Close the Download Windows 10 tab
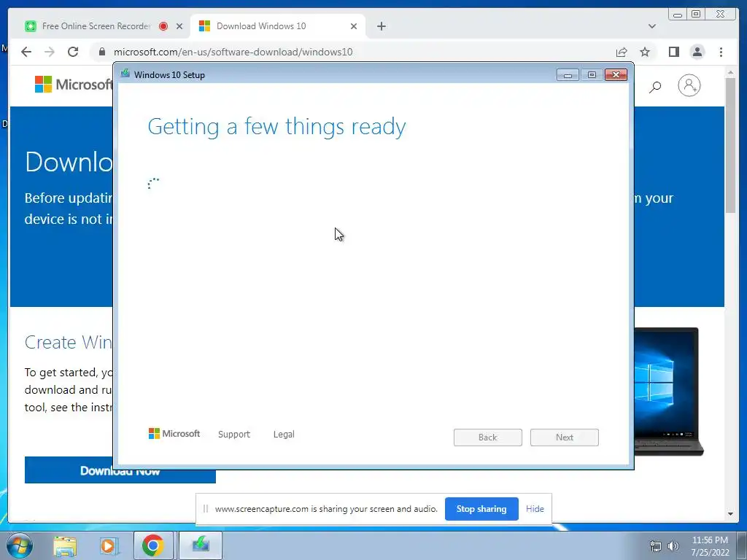This screenshot has width=747, height=560. click(354, 26)
